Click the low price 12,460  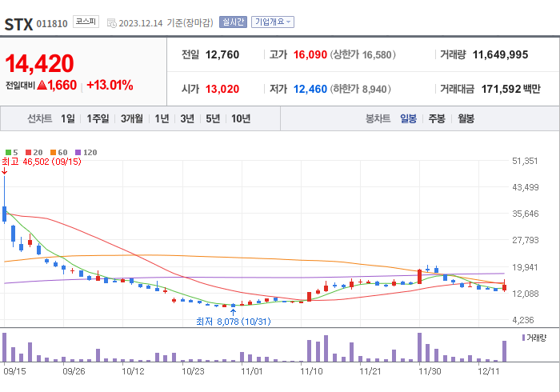(x=310, y=89)
